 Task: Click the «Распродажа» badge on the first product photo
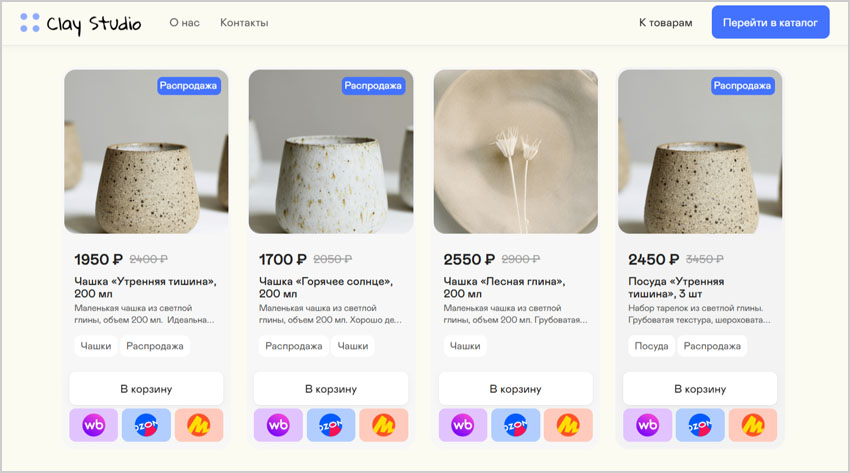(x=189, y=86)
